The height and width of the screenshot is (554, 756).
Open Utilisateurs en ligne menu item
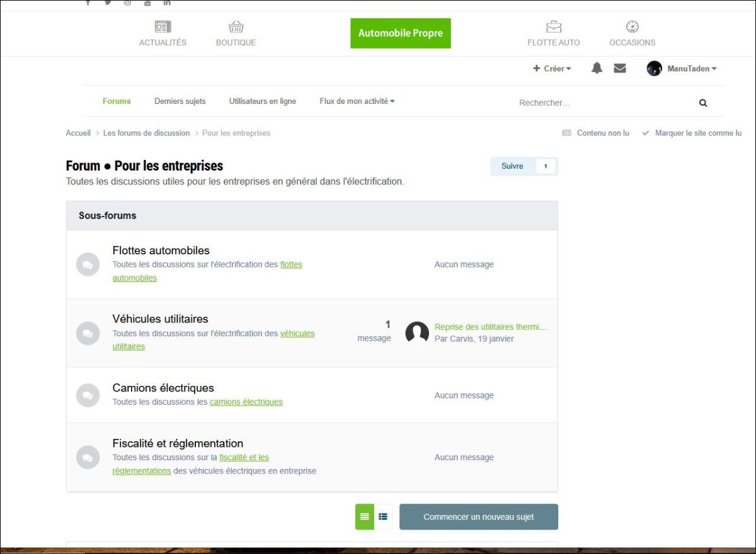point(262,101)
